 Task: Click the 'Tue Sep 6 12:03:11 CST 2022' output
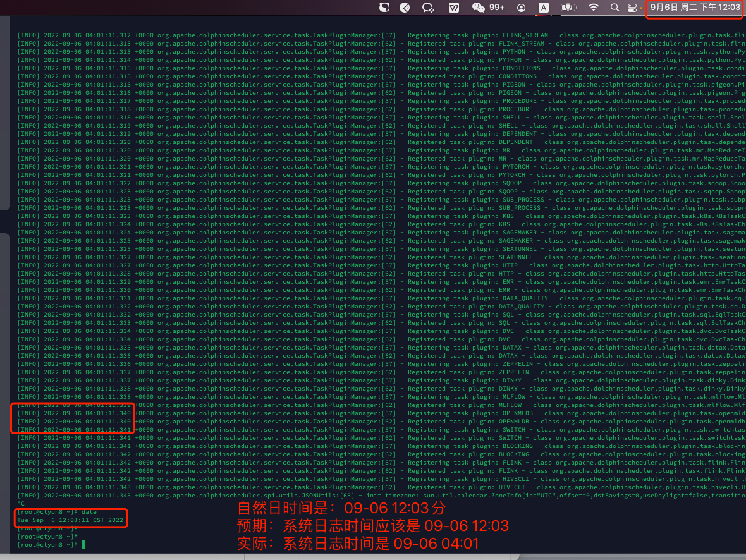click(x=70, y=520)
